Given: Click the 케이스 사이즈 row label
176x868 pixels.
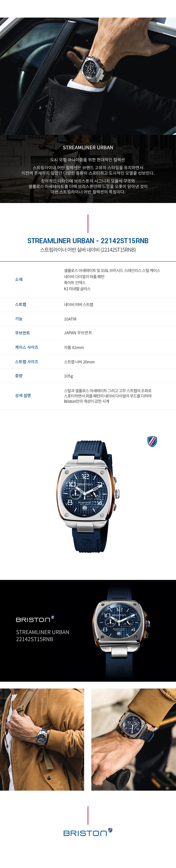Looking at the screenshot, I should [27, 347].
